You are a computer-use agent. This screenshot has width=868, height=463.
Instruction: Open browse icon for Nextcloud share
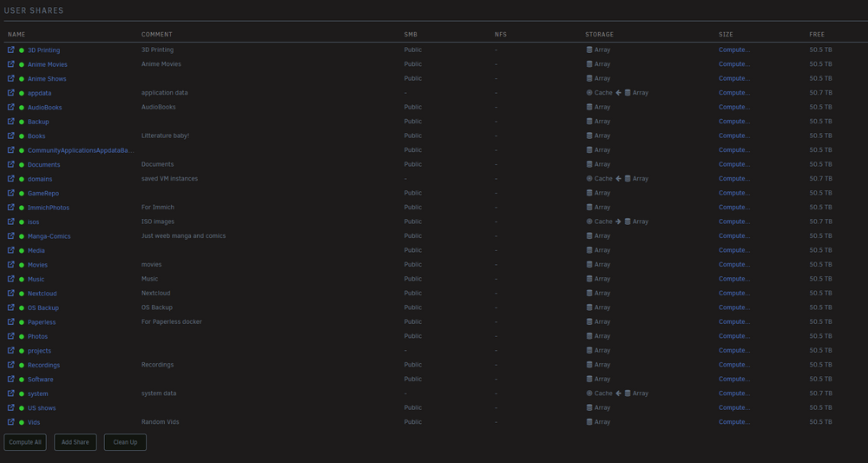click(10, 293)
